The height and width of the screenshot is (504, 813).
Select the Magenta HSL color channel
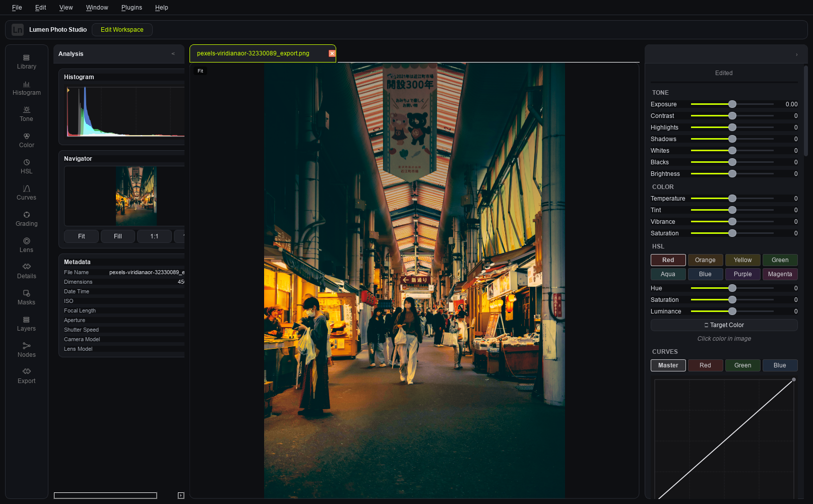(780, 274)
